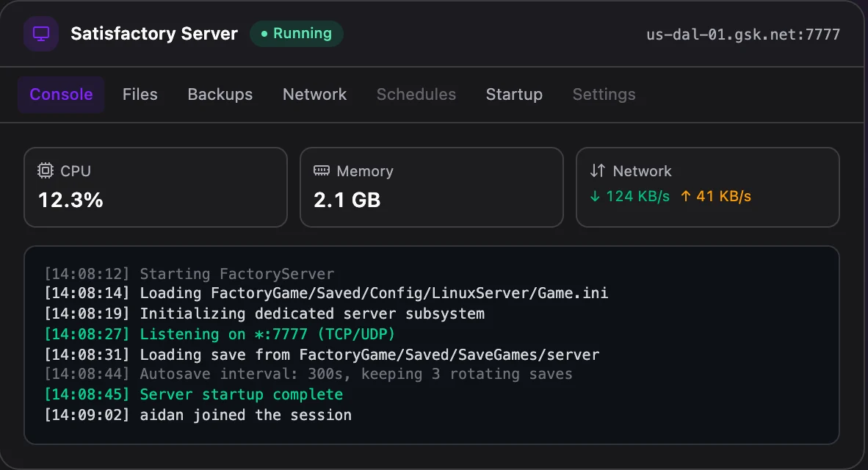Click log line aidan joined the session
The width and height of the screenshot is (868, 470).
[x=198, y=415]
